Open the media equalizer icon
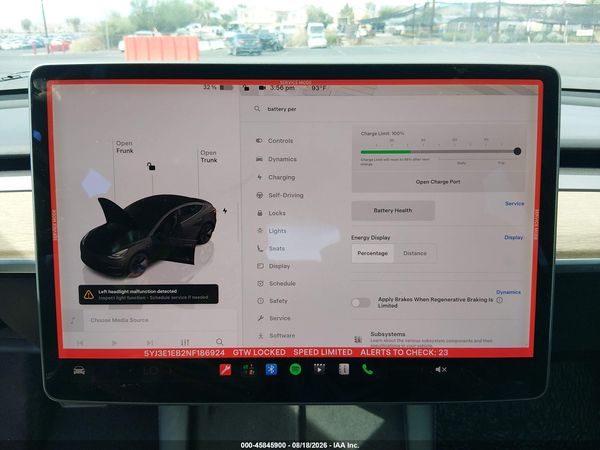 pos(185,342)
